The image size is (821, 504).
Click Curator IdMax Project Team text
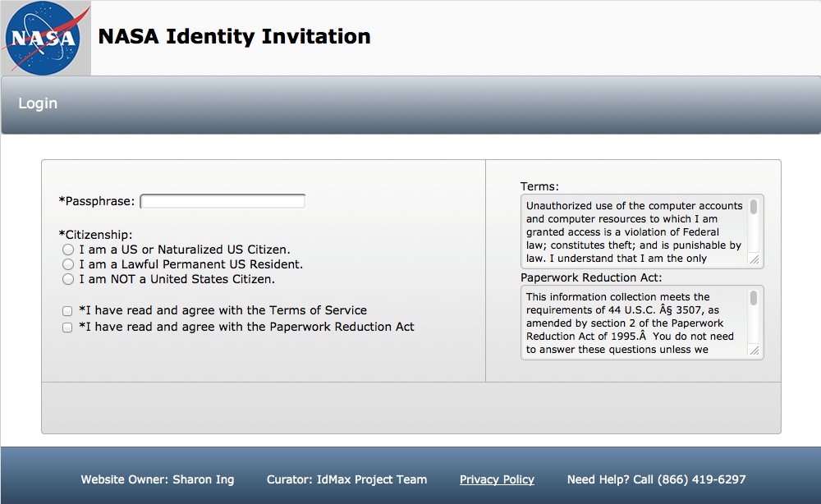click(x=346, y=479)
